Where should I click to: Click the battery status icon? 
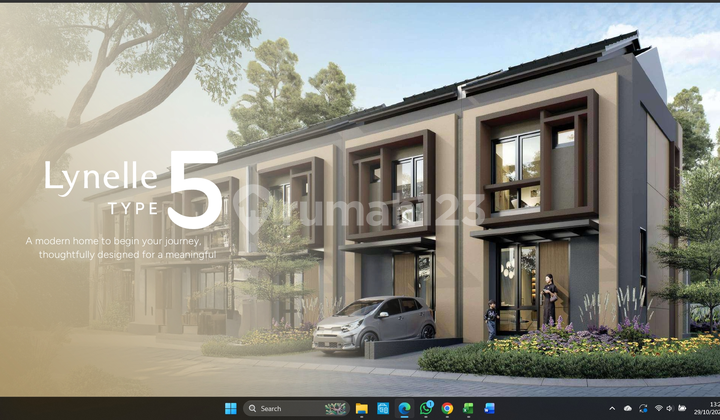point(682,408)
